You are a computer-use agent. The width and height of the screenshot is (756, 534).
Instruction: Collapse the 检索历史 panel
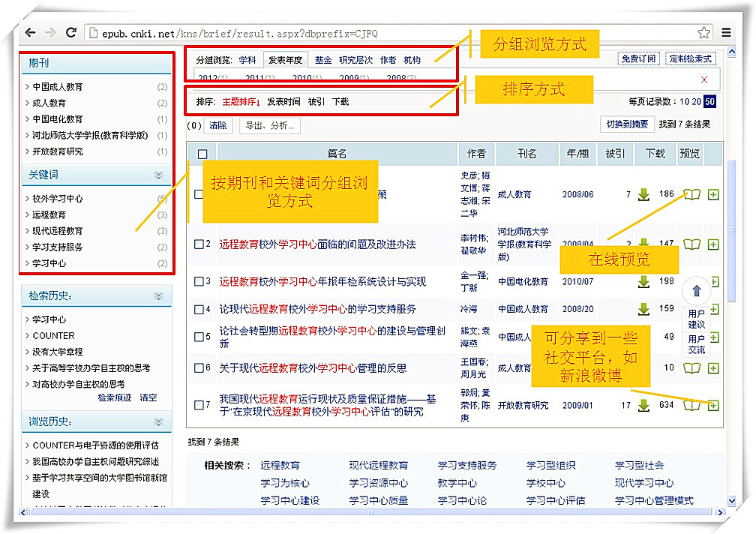[158, 296]
